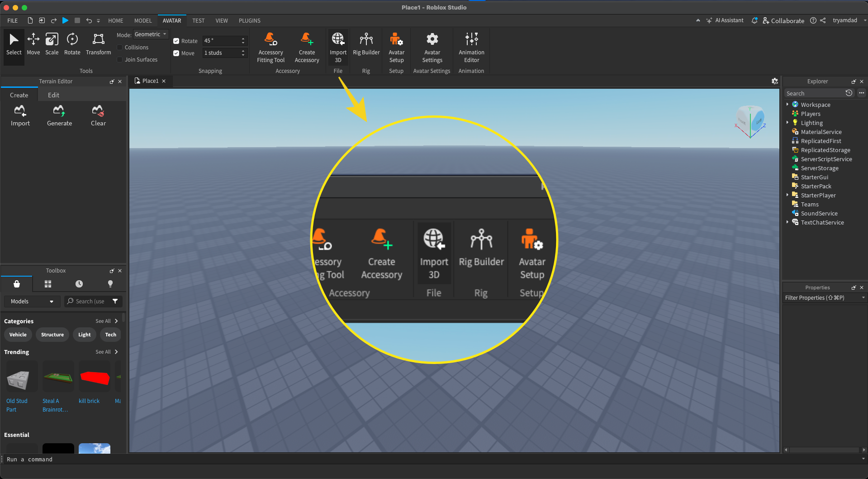Image resolution: width=868 pixels, height=479 pixels.
Task: Select the Light category chip
Action: tap(85, 335)
